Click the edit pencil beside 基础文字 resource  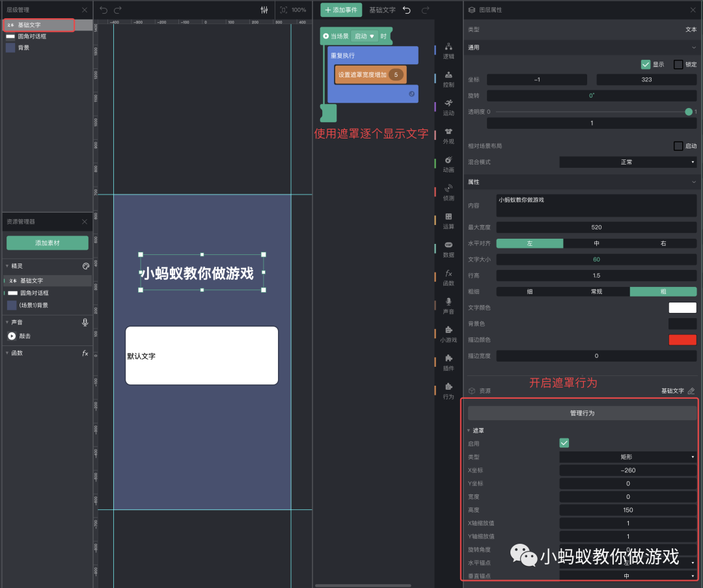click(691, 391)
